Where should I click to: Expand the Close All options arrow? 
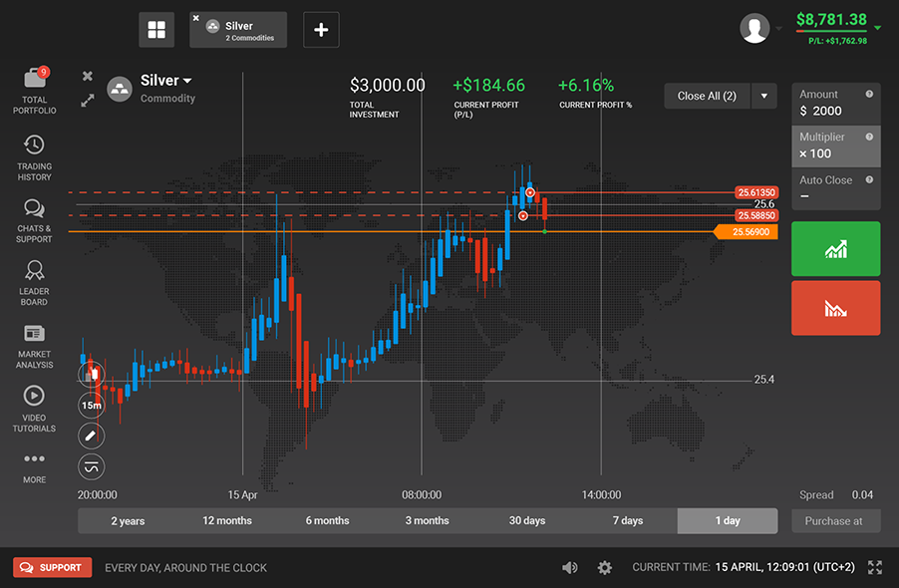click(764, 96)
